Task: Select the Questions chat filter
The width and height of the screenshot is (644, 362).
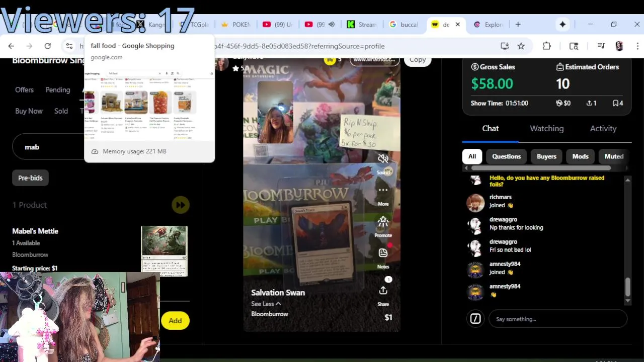Action: pyautogui.click(x=506, y=156)
